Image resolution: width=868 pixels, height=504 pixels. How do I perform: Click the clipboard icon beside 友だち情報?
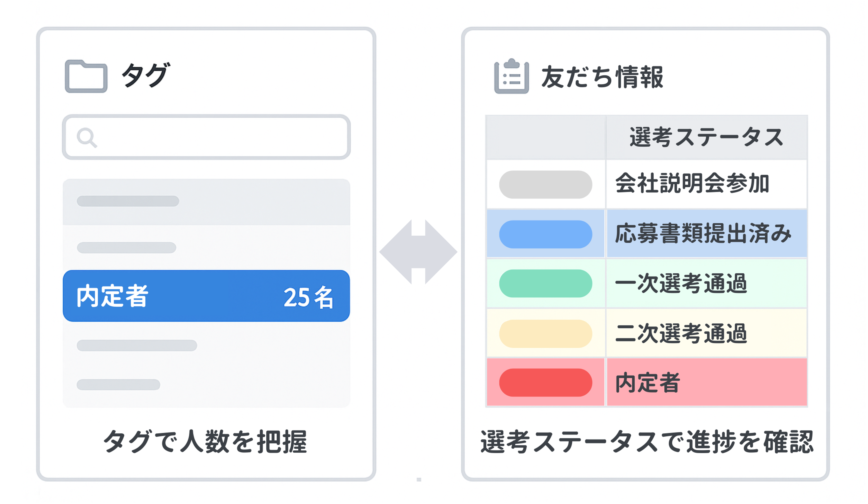click(x=512, y=76)
